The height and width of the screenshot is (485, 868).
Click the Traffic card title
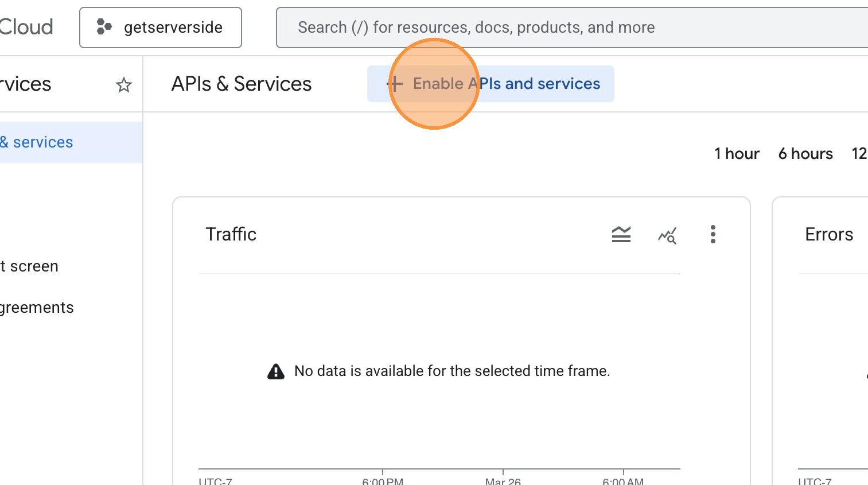tap(231, 234)
